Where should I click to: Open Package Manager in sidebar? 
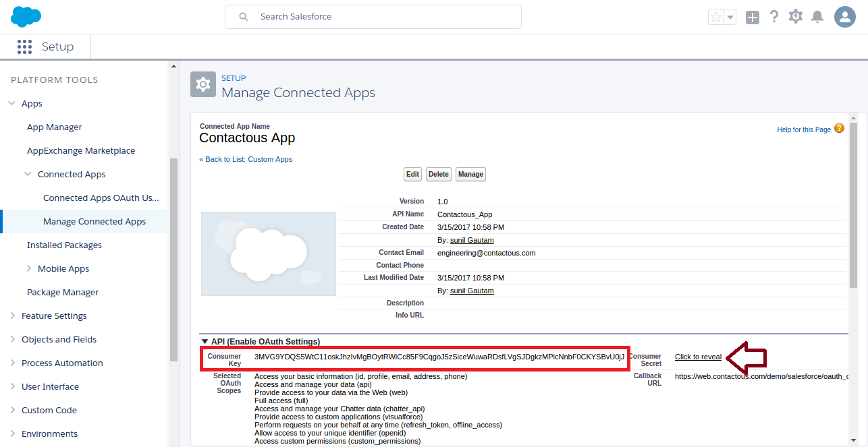click(x=63, y=292)
